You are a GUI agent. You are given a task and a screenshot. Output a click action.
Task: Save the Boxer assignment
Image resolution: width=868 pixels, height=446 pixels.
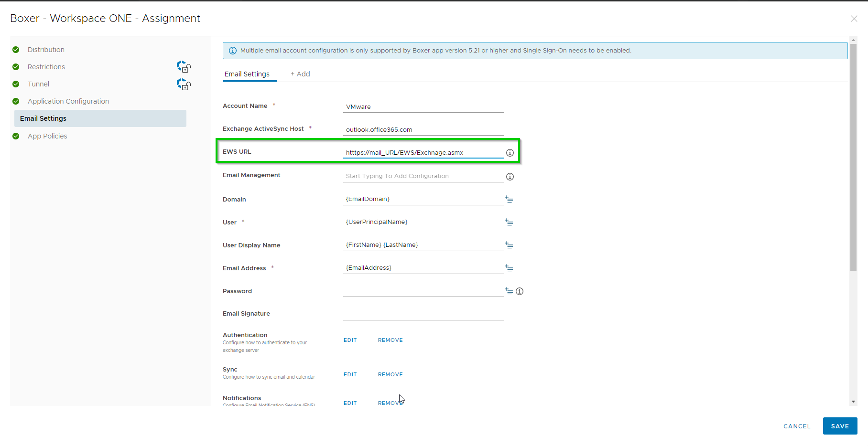pos(840,426)
